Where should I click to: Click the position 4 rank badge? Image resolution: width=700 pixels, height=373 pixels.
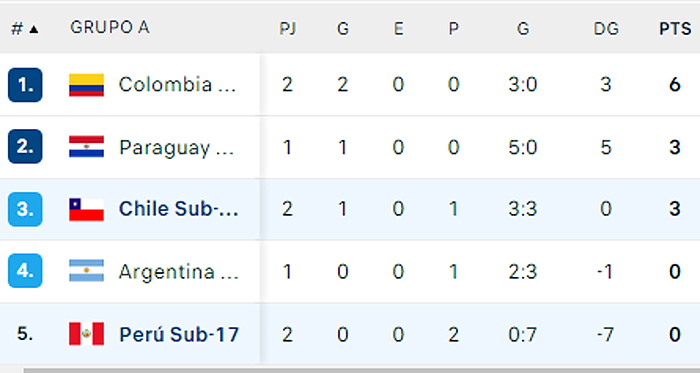coord(25,271)
